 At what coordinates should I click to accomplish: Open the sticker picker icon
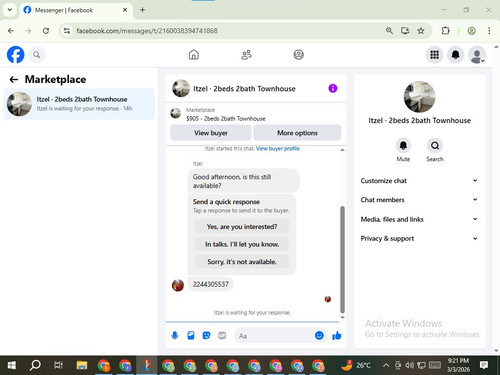pyautogui.click(x=206, y=335)
